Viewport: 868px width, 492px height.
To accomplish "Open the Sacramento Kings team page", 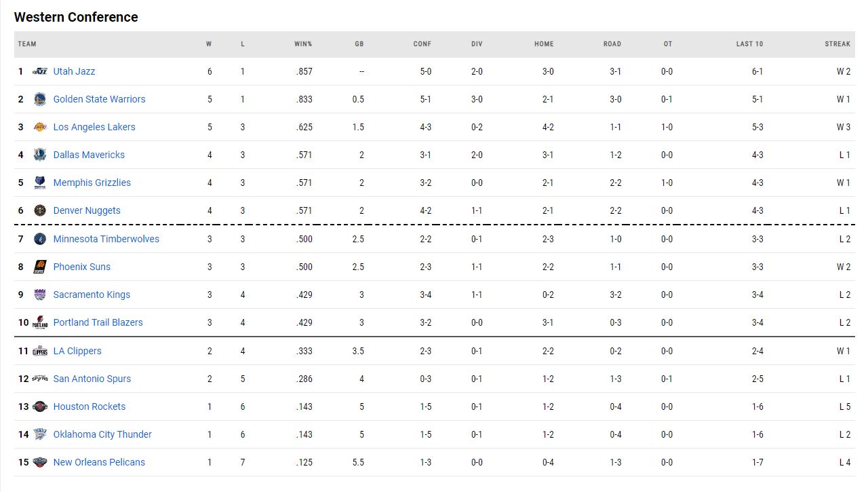I will 92,295.
